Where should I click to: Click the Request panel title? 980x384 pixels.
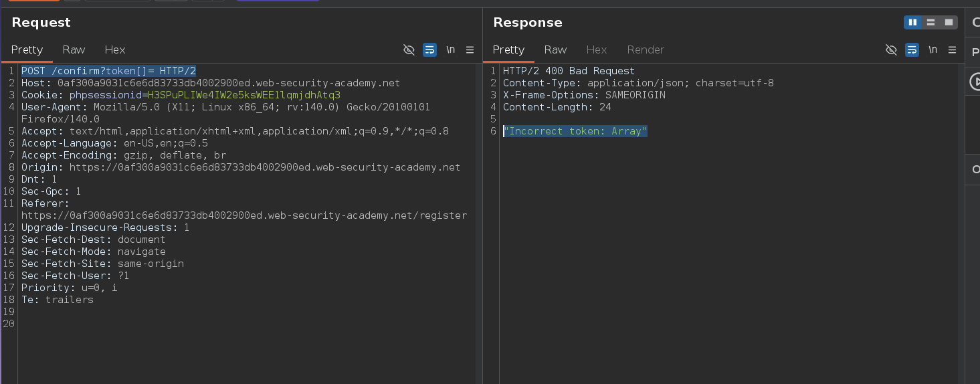(x=41, y=23)
